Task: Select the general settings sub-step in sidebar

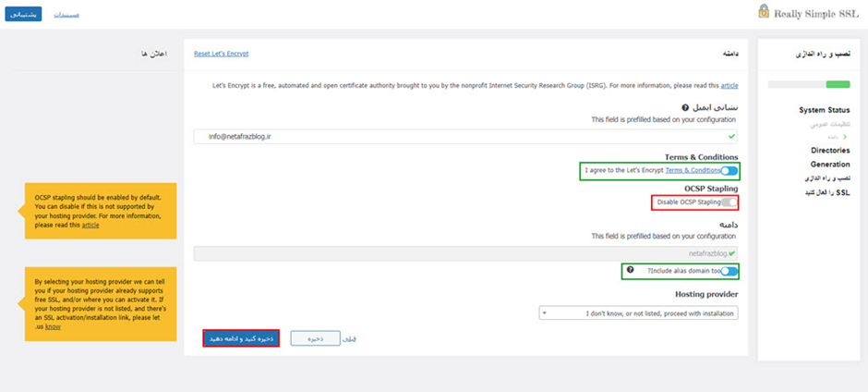Action: click(x=830, y=125)
